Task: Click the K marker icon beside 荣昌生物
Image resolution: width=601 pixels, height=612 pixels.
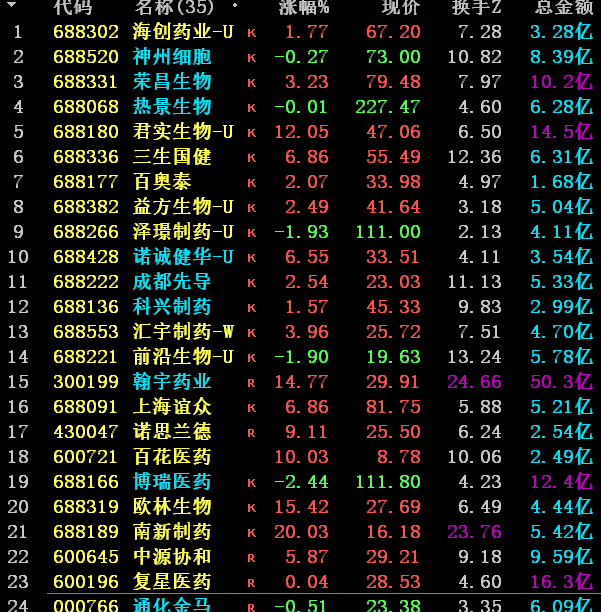Action: [x=252, y=83]
